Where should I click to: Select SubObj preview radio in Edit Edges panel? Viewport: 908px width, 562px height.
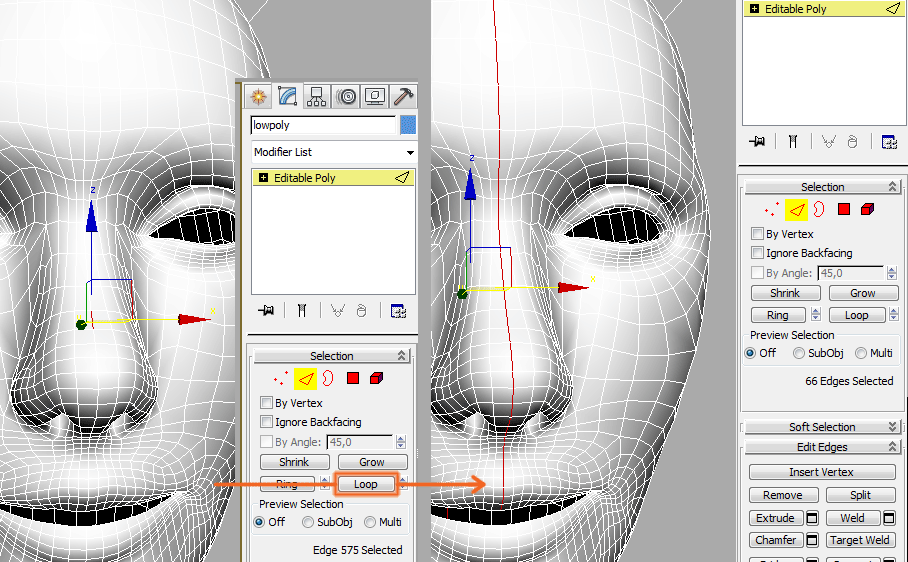[799, 353]
